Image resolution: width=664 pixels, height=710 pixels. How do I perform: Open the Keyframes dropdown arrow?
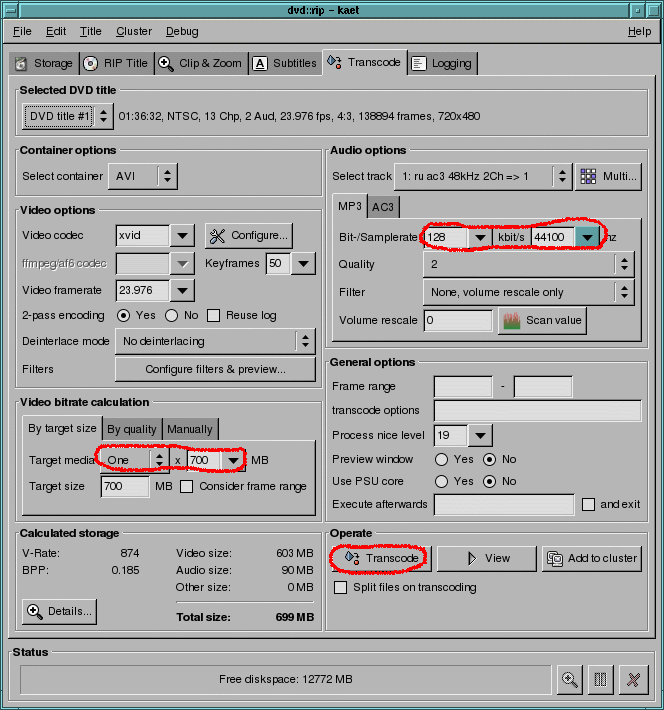303,264
